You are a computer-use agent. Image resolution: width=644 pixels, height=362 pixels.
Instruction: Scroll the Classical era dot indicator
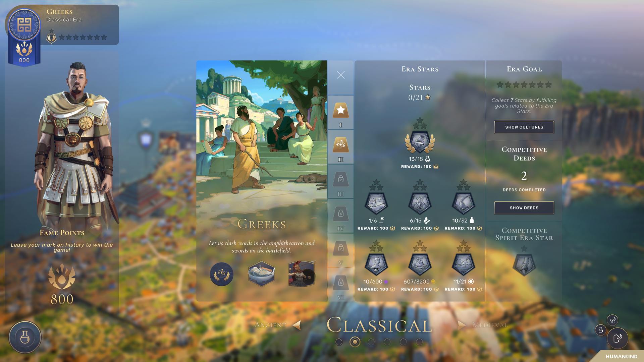click(x=354, y=341)
